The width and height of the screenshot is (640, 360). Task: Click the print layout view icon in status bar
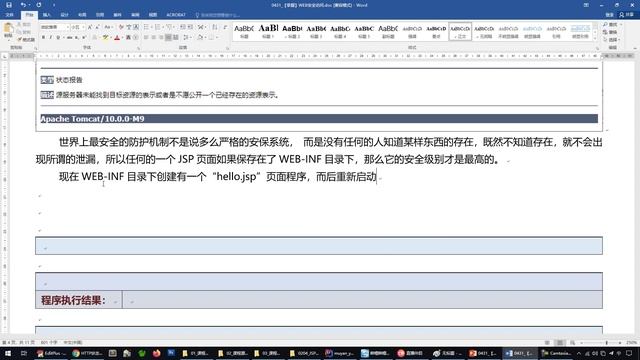[560, 343]
